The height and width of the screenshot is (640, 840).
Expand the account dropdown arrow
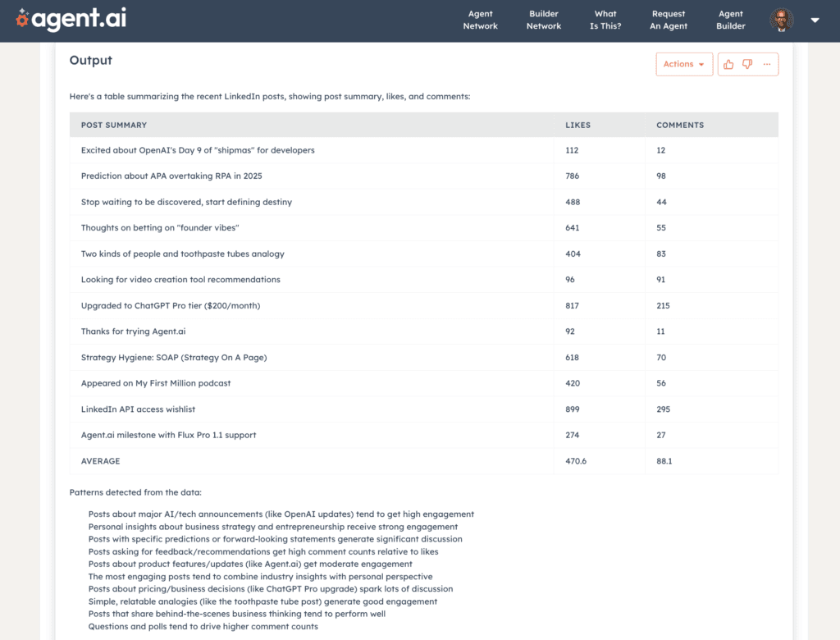click(x=815, y=21)
